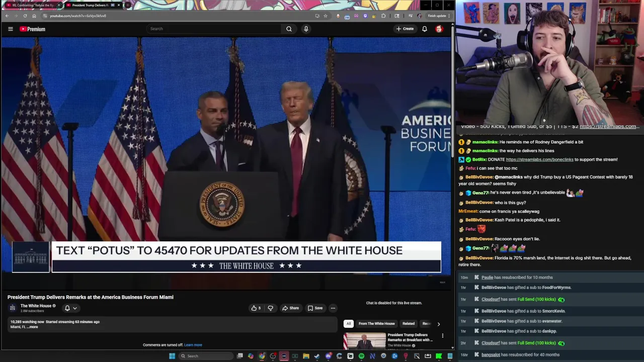Click the Create button
Screen dimensions: 644x362
405,29
